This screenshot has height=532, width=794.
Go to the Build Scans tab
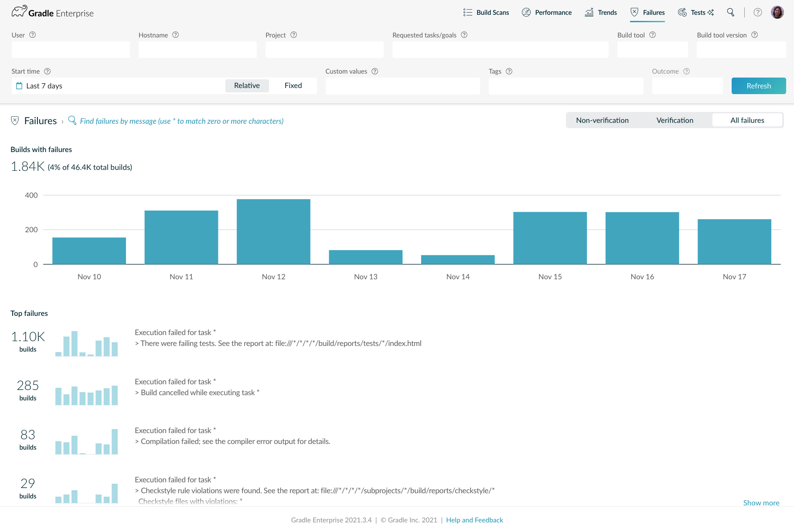click(x=486, y=12)
